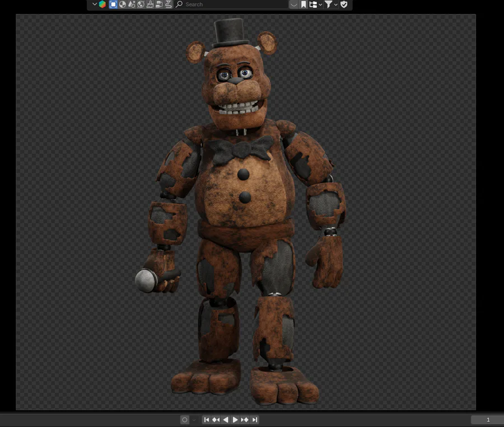Jump to the first frame
The image size is (504, 427).
[x=207, y=420]
